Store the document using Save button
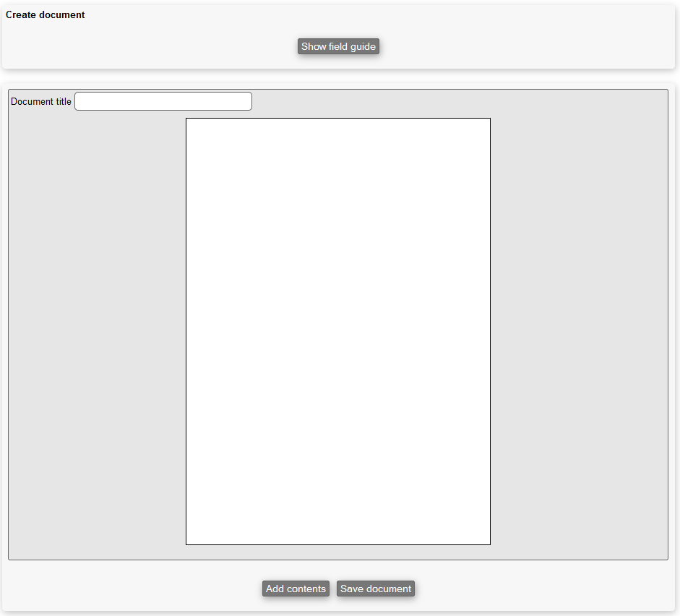680x616 pixels. click(376, 589)
